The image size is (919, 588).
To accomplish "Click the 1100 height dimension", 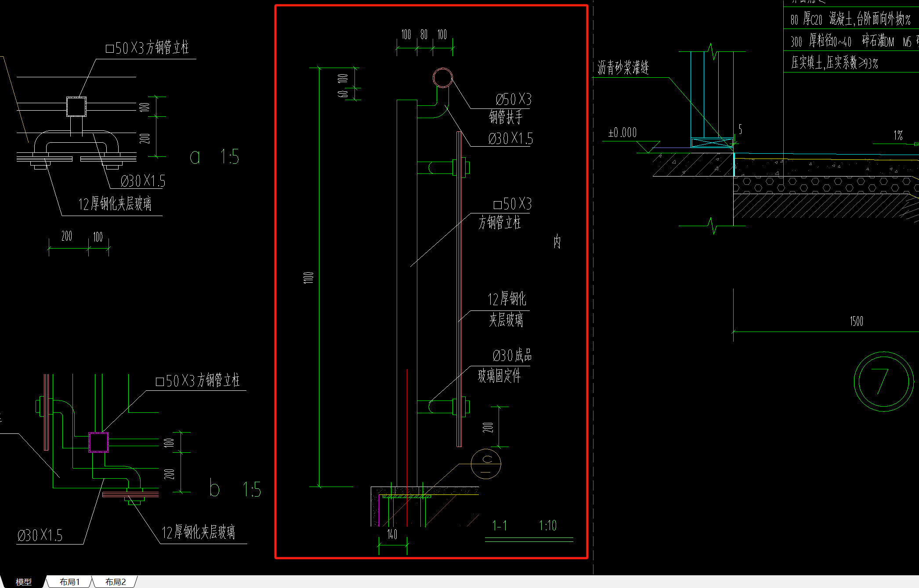I will (308, 278).
